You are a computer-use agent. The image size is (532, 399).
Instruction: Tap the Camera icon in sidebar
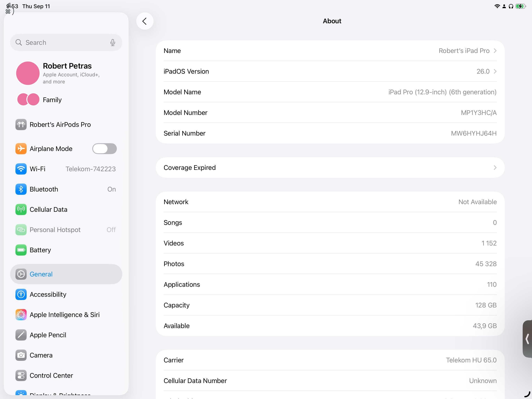21,355
